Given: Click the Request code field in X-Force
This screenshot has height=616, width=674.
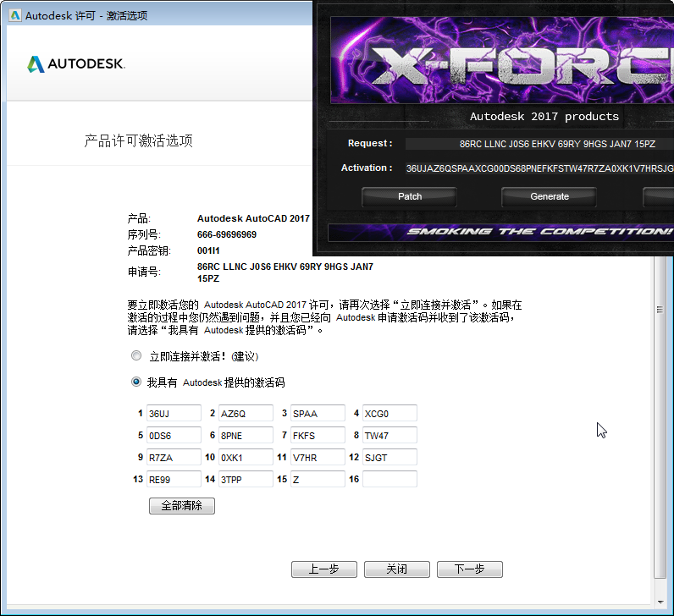Looking at the screenshot, I should [x=539, y=144].
